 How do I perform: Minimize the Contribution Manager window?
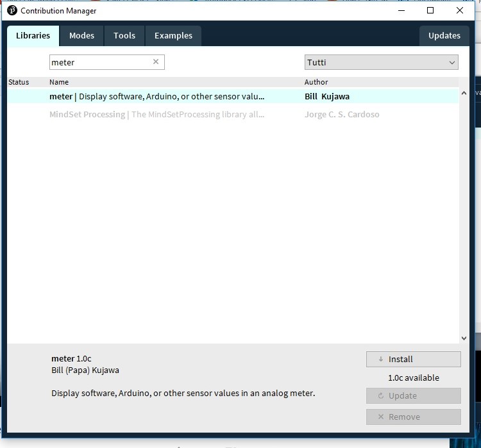click(x=401, y=10)
